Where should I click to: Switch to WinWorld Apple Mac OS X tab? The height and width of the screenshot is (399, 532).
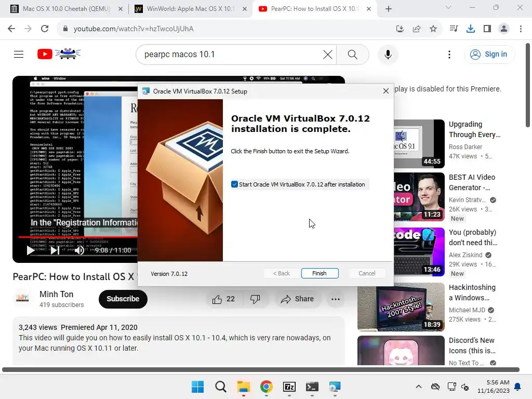[190, 9]
